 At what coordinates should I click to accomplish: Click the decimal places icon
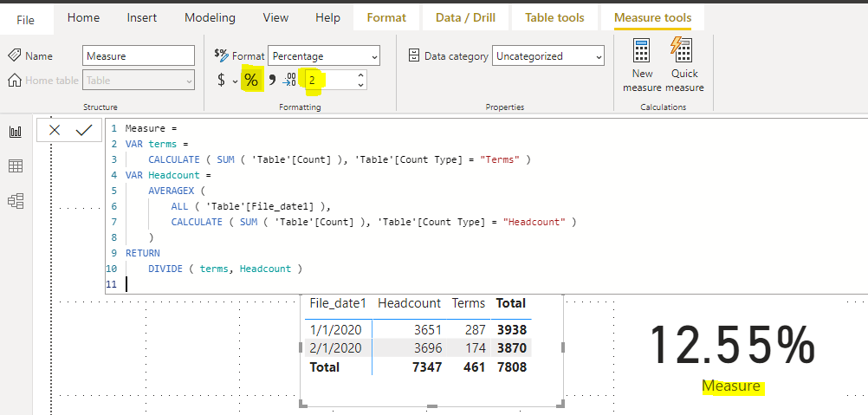tap(289, 81)
